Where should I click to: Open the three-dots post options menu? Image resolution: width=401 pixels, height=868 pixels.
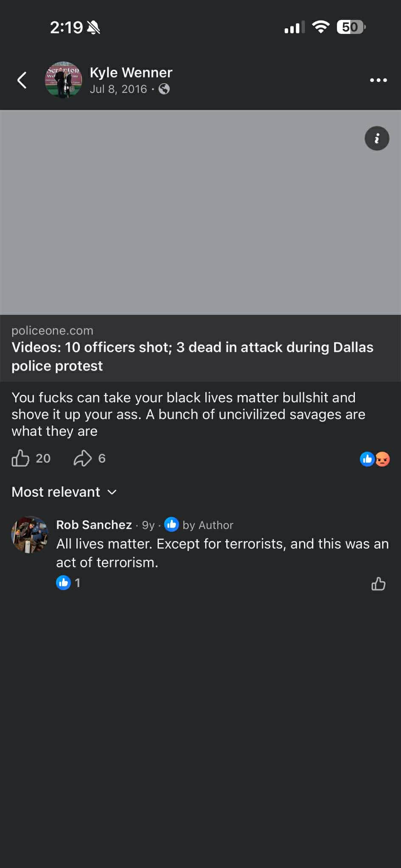point(378,80)
